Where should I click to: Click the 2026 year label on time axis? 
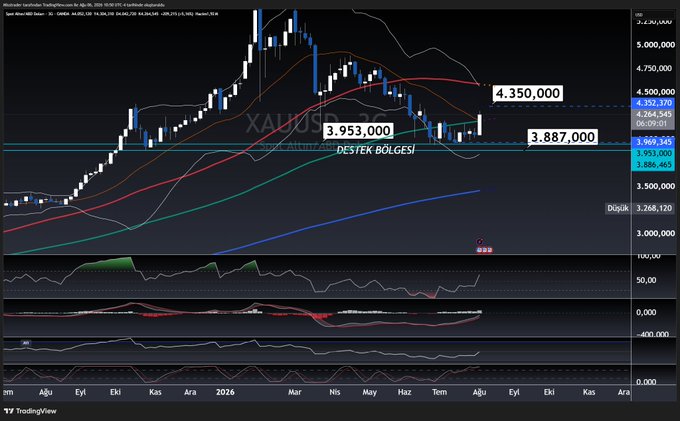click(225, 392)
